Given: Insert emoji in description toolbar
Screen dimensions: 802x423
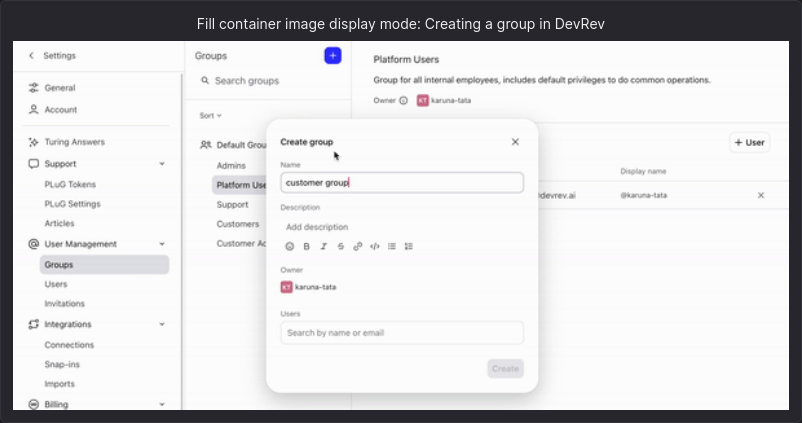Looking at the screenshot, I should (x=290, y=246).
